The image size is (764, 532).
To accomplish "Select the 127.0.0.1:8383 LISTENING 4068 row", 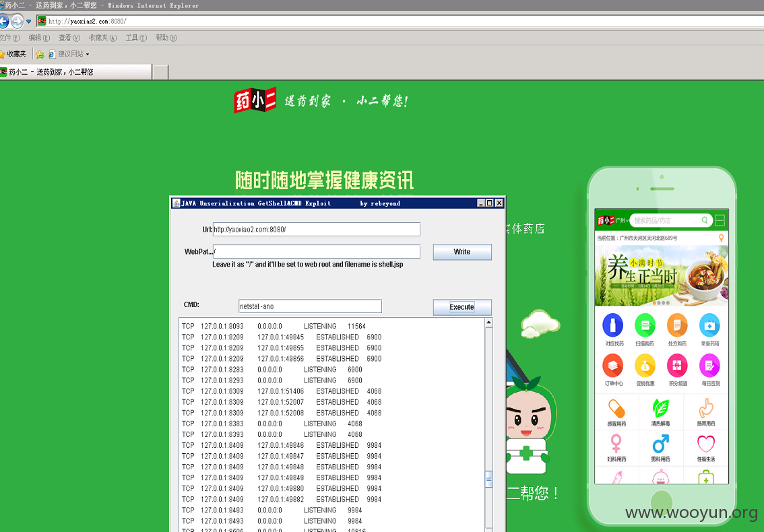I will click(x=272, y=424).
